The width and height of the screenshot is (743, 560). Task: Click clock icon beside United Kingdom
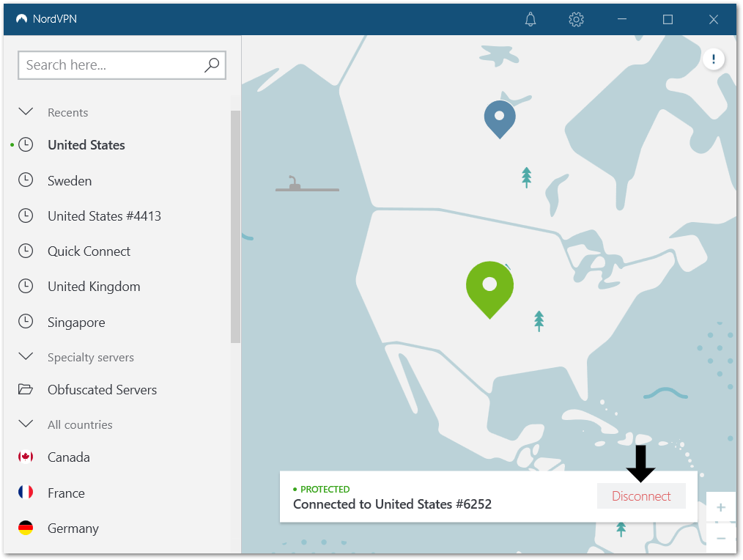click(26, 287)
